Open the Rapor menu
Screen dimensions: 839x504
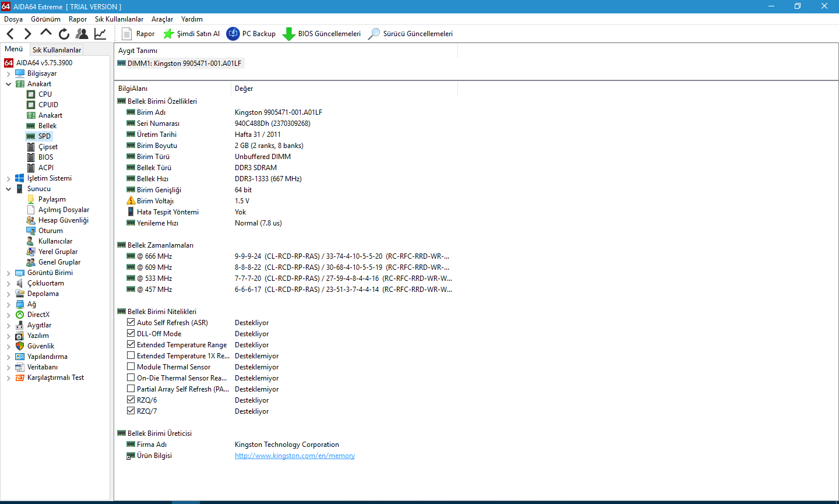77,19
